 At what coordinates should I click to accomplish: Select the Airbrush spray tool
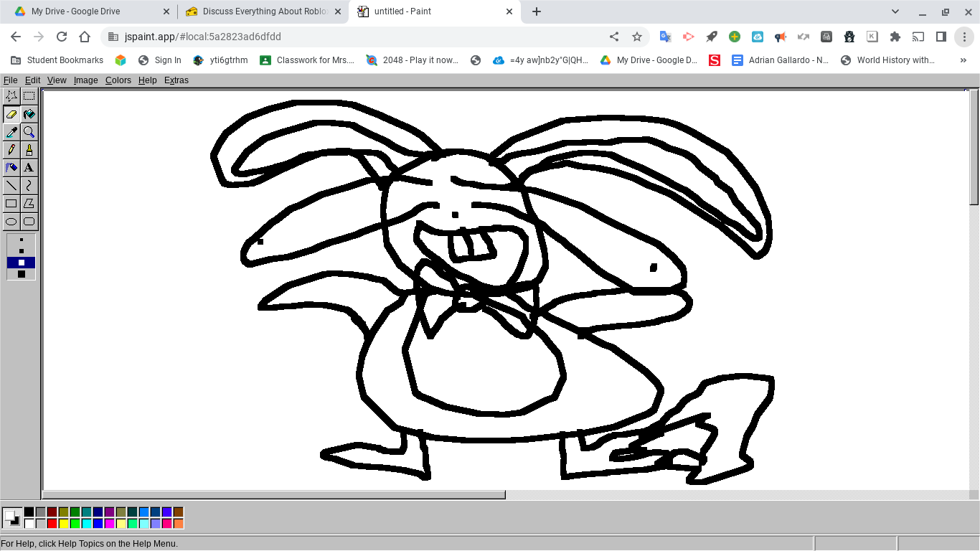coord(11,168)
